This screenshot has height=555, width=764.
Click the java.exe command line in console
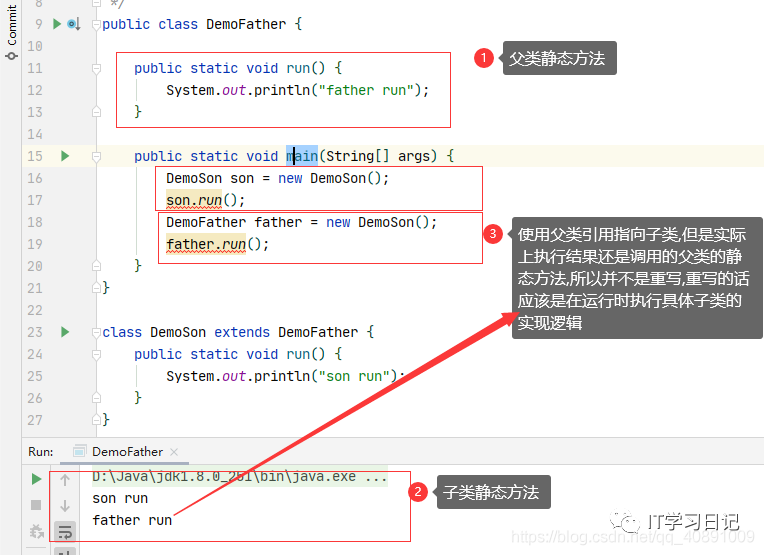240,477
